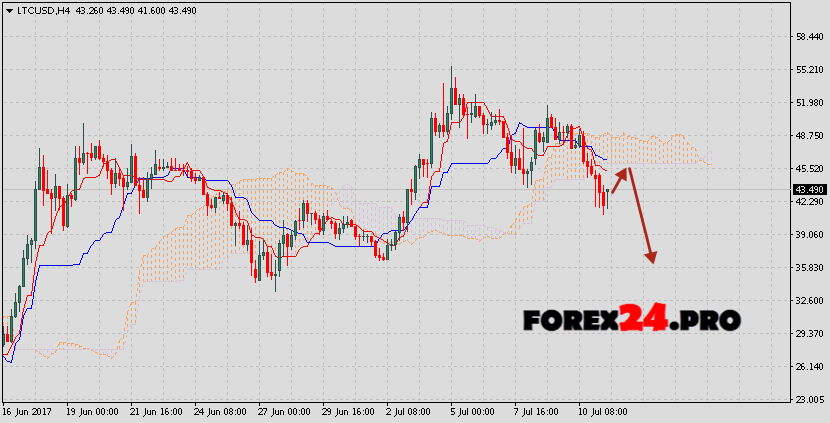830x423 pixels.
Task: Click the small upward red forecast arrow
Action: [x=619, y=179]
